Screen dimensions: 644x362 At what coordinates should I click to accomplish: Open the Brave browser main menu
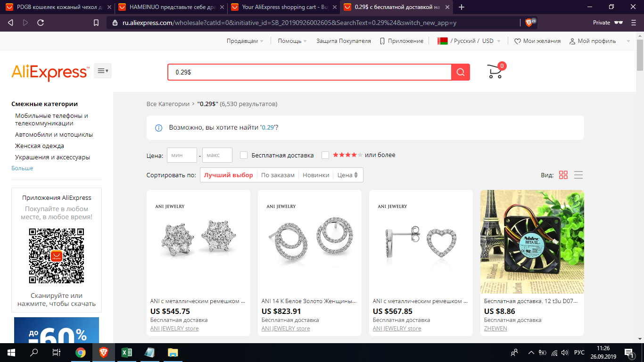click(x=635, y=23)
